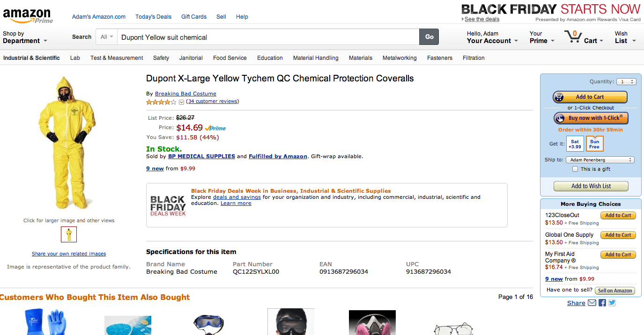Open the Metalworking category tab
The image size is (644, 335).
pyautogui.click(x=400, y=58)
